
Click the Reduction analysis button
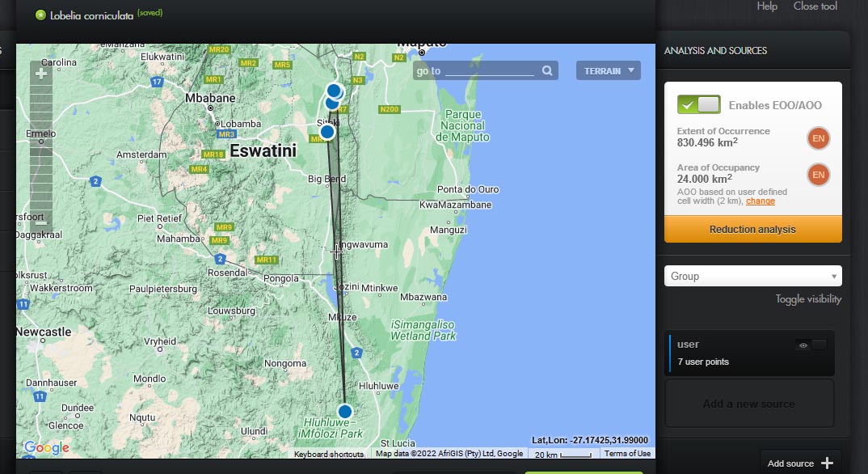[x=752, y=230]
